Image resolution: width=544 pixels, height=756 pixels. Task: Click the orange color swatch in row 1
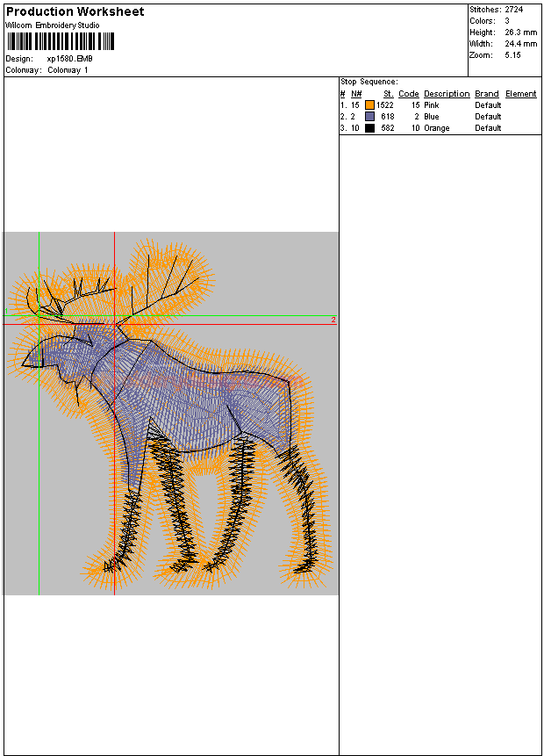[369, 105]
